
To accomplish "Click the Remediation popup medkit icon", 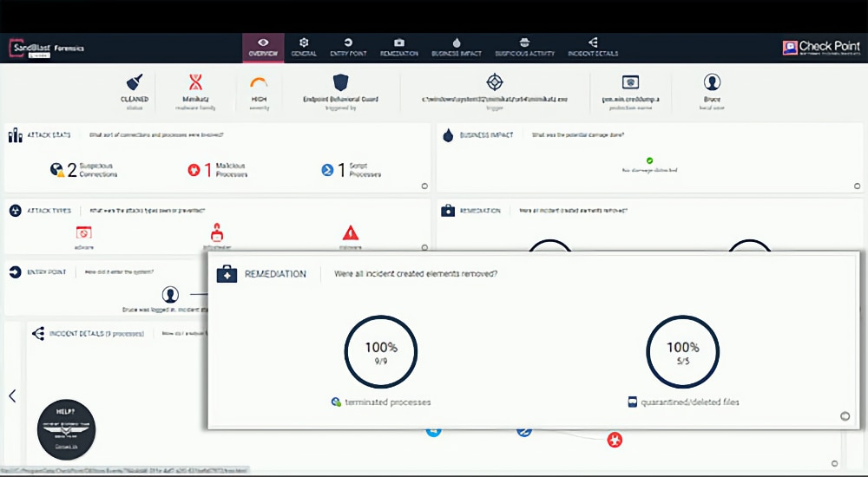I will pyautogui.click(x=227, y=274).
